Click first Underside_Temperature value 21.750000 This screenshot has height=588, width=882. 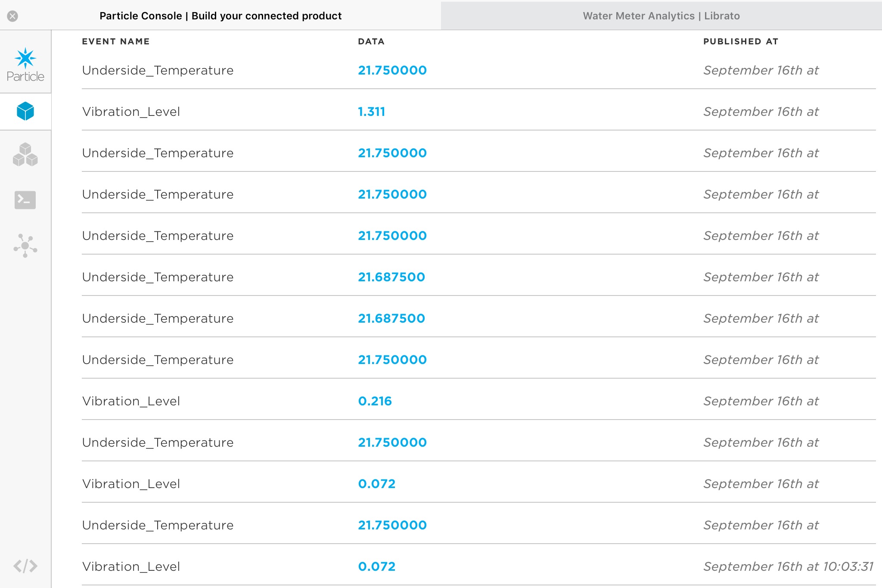[x=392, y=70]
